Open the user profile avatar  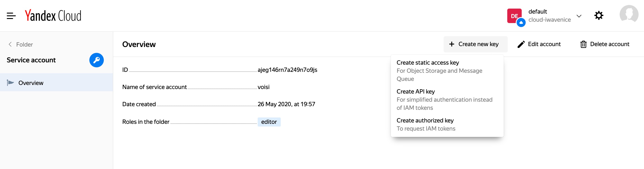[629, 14]
